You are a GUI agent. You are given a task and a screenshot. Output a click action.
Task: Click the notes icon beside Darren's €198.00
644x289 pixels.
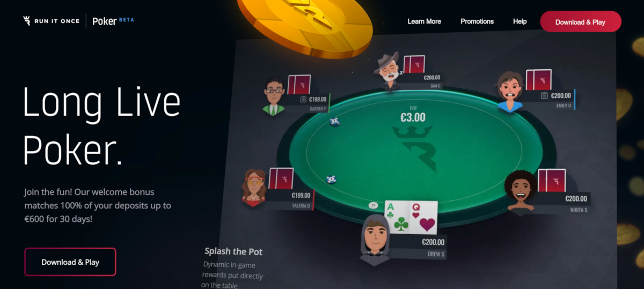click(x=303, y=99)
